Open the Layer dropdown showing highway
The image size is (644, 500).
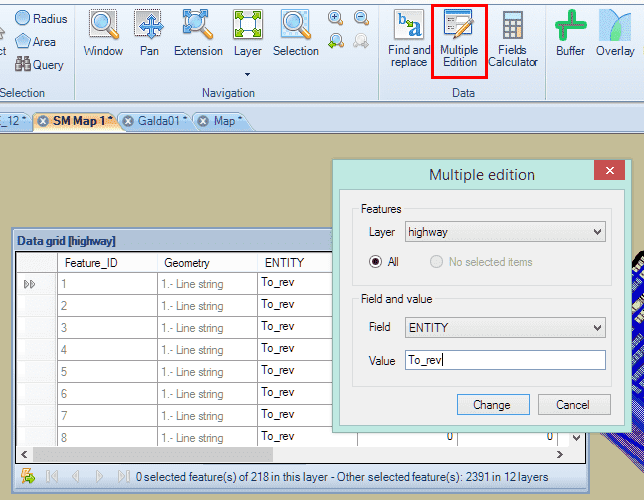[505, 232]
